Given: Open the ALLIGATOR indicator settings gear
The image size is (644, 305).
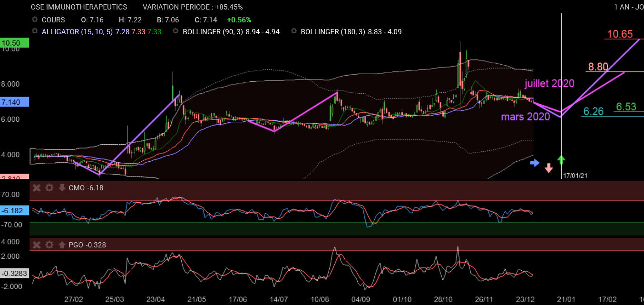Looking at the screenshot, I should tap(34, 31).
